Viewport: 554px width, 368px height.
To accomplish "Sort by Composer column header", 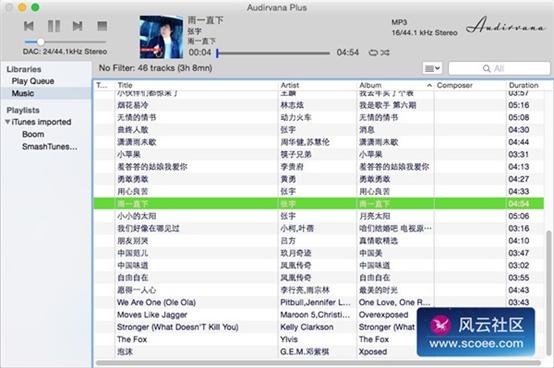I will (454, 85).
